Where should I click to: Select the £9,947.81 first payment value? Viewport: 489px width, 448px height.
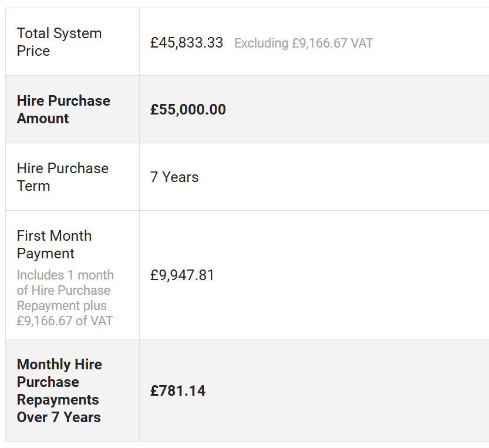pyautogui.click(x=183, y=275)
